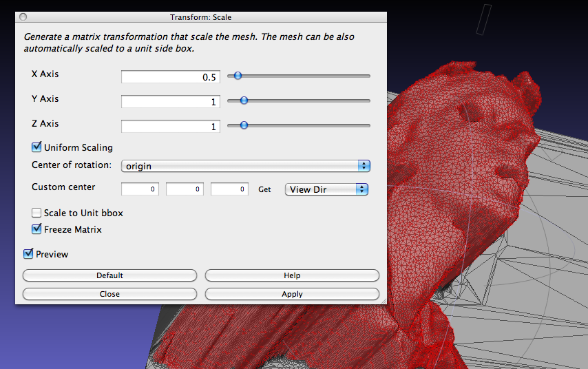Click the Get label beside the Custom center fields
This screenshot has width=588, height=369.
coord(264,189)
